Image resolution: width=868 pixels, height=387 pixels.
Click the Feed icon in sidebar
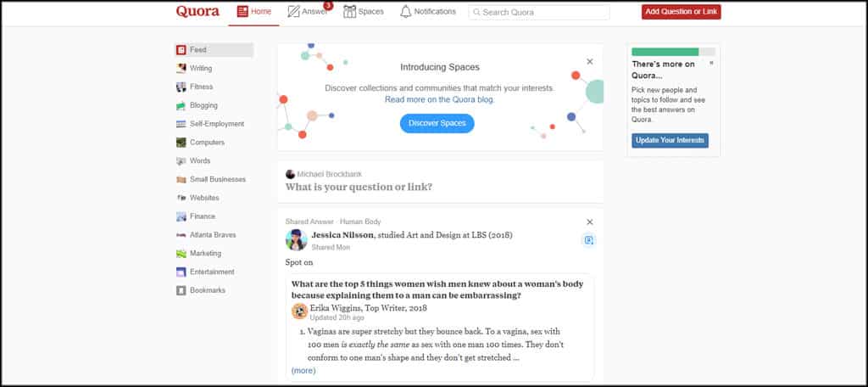(x=181, y=50)
